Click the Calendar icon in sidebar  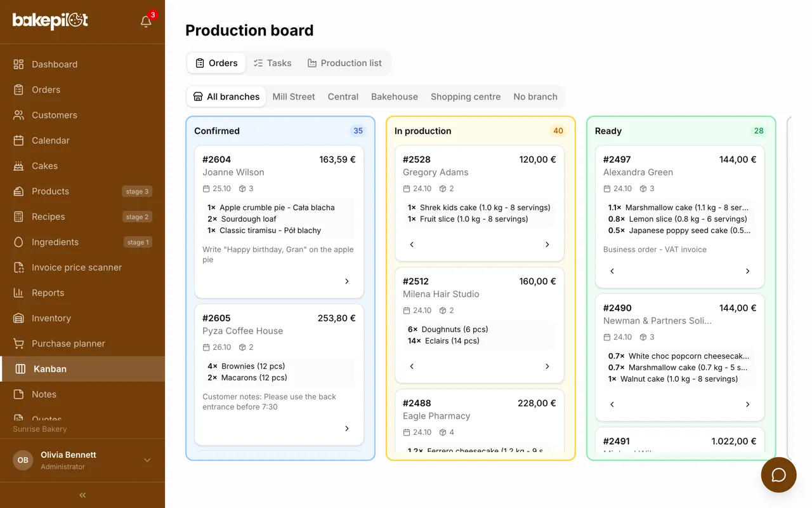pos(19,140)
